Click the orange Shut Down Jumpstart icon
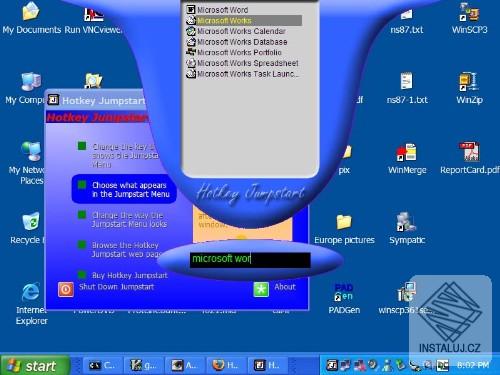500x375 pixels. [66, 289]
